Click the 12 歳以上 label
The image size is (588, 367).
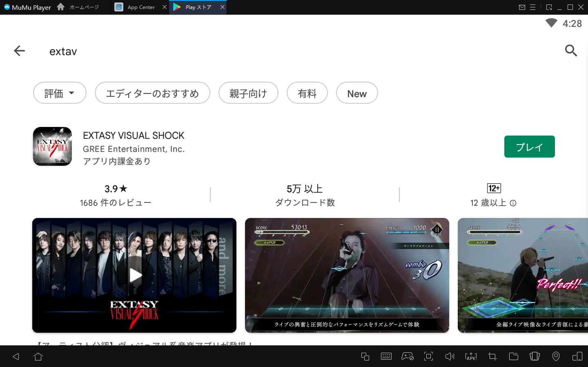click(x=488, y=203)
